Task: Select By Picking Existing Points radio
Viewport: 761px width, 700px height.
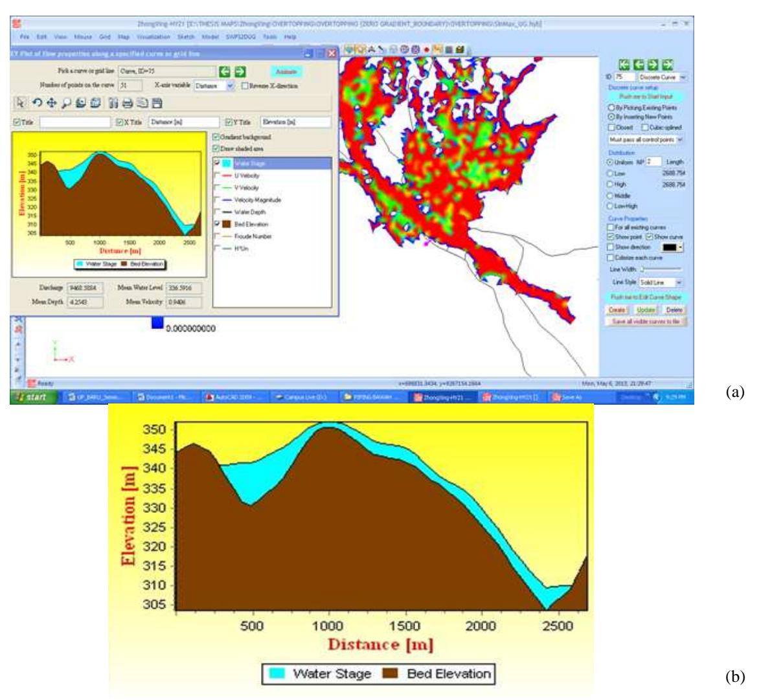Action: (611, 107)
